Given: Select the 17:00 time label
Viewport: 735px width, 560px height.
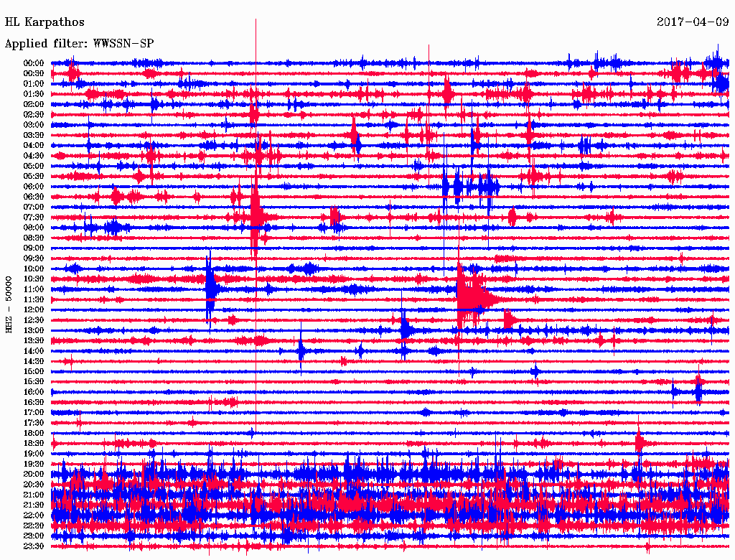Looking at the screenshot, I should pos(34,413).
